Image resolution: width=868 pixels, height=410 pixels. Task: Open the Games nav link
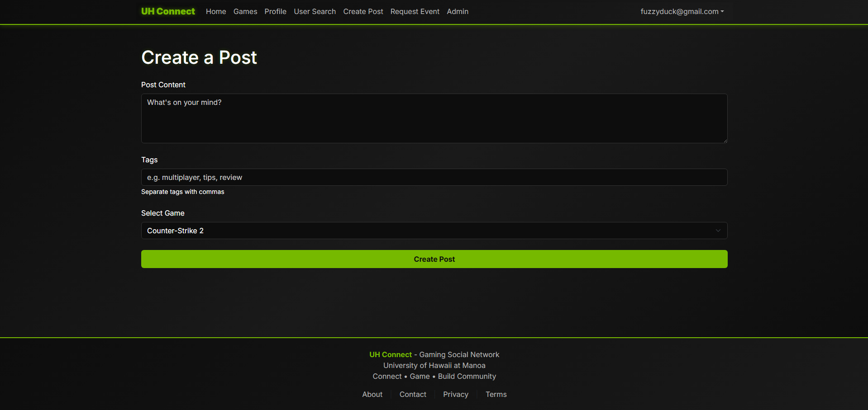pyautogui.click(x=245, y=11)
